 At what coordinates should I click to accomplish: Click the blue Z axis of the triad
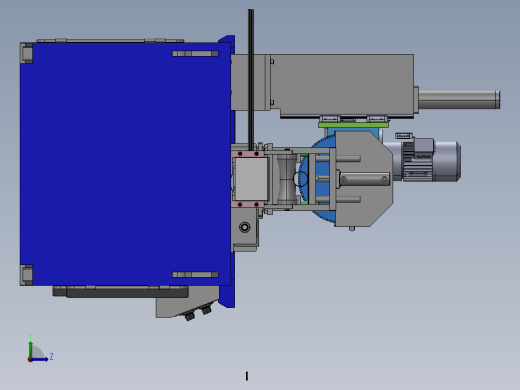coord(41,359)
